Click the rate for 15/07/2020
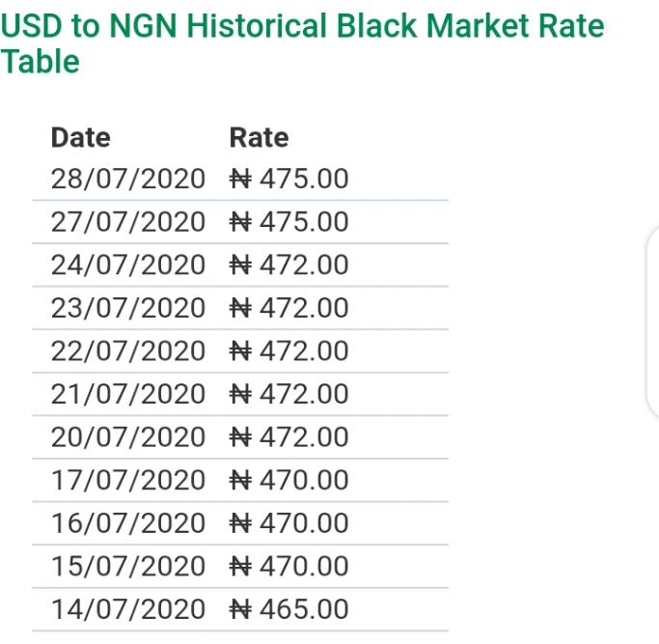Screen dimensions: 659x644 289,566
